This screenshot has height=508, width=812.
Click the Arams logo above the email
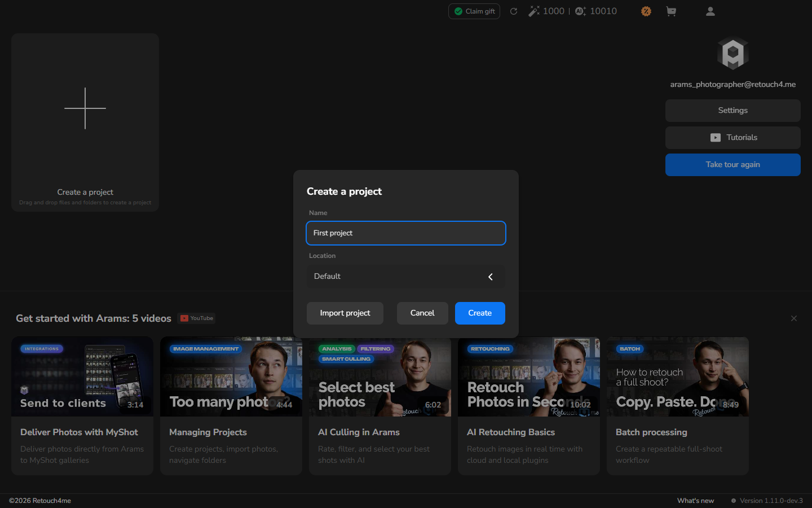pos(733,53)
